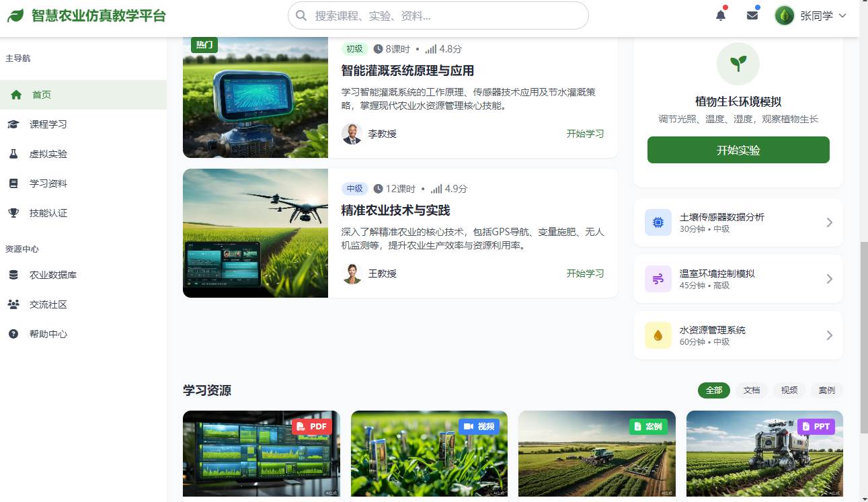Open the messages envelope

(x=752, y=15)
